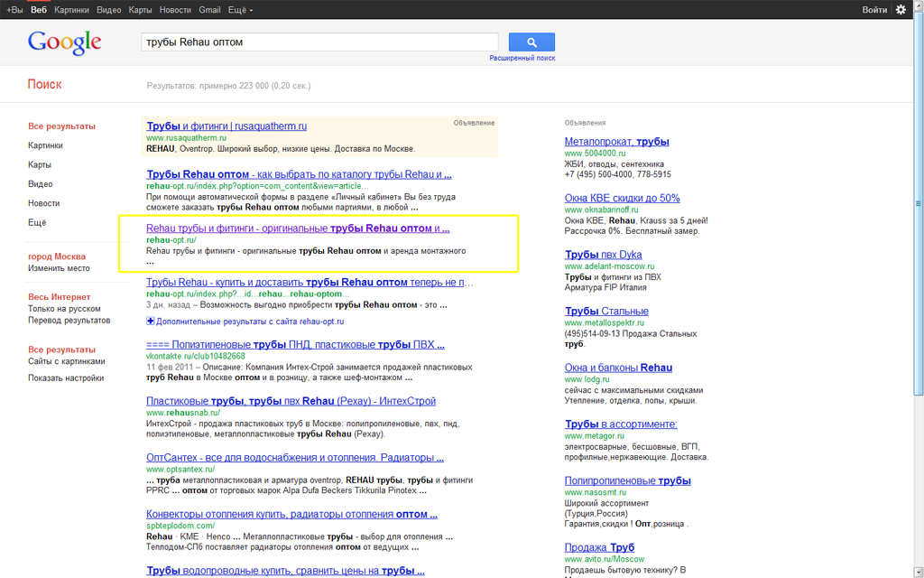The image size is (924, 578).
Task: Open result Конвекторы отопления купить
Action: [x=291, y=514]
